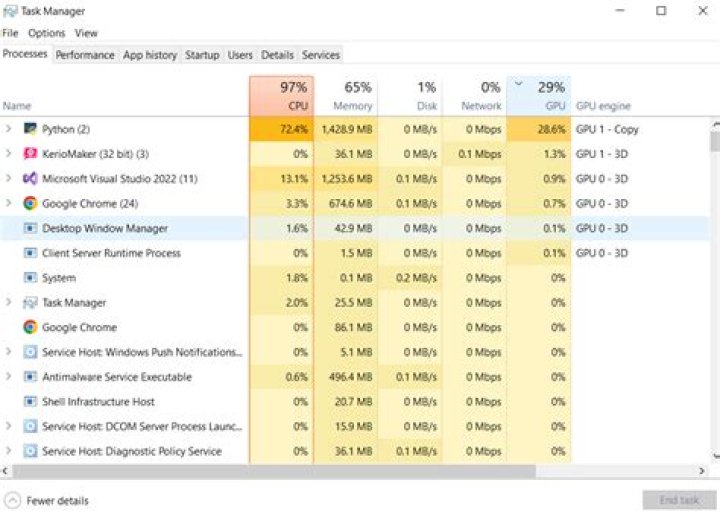Click the Shell Infrastructure Host icon
This screenshot has height=518, width=720.
coord(30,402)
